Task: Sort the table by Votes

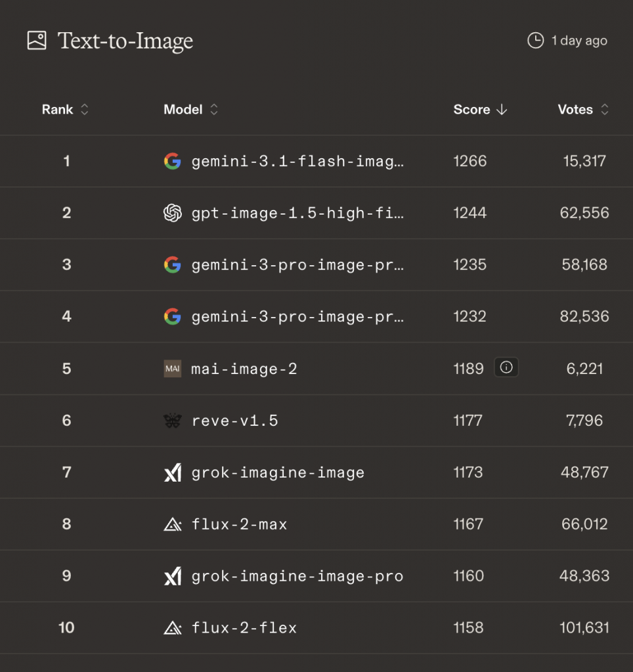Action: (604, 110)
